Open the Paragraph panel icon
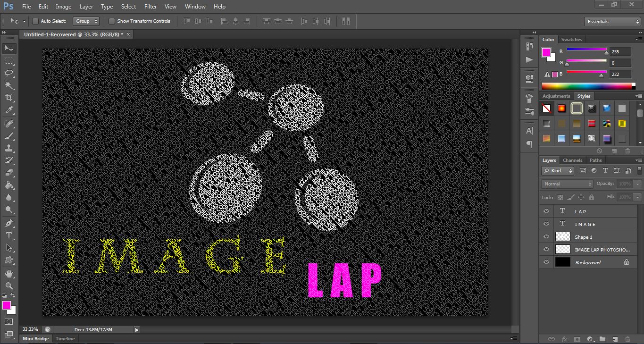This screenshot has height=344, width=644. tap(529, 144)
